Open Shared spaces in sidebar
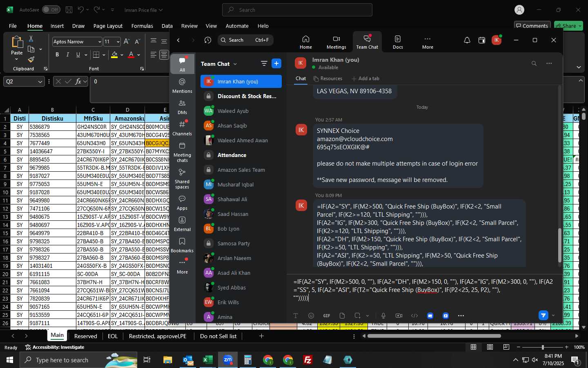This screenshot has width=588, height=368. click(x=182, y=179)
